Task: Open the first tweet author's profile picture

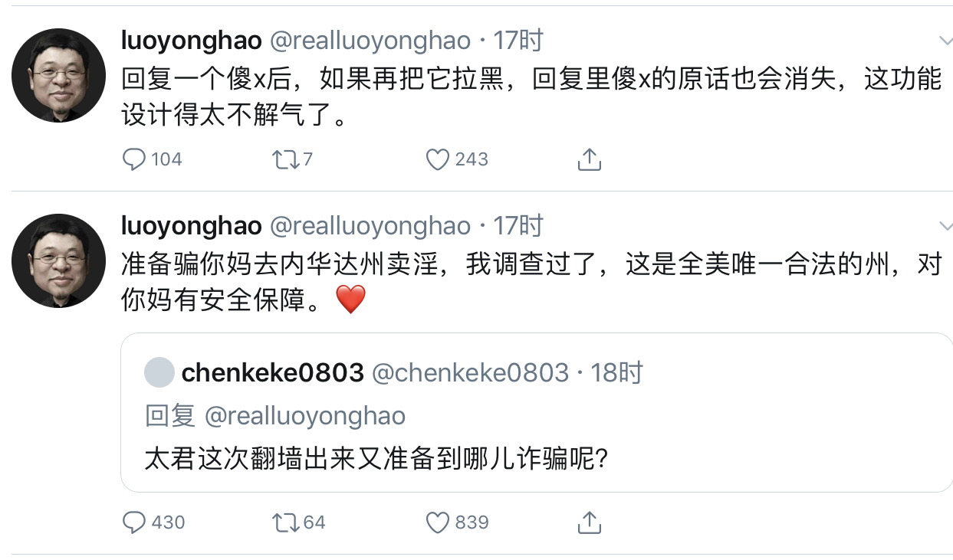Action: (58, 76)
